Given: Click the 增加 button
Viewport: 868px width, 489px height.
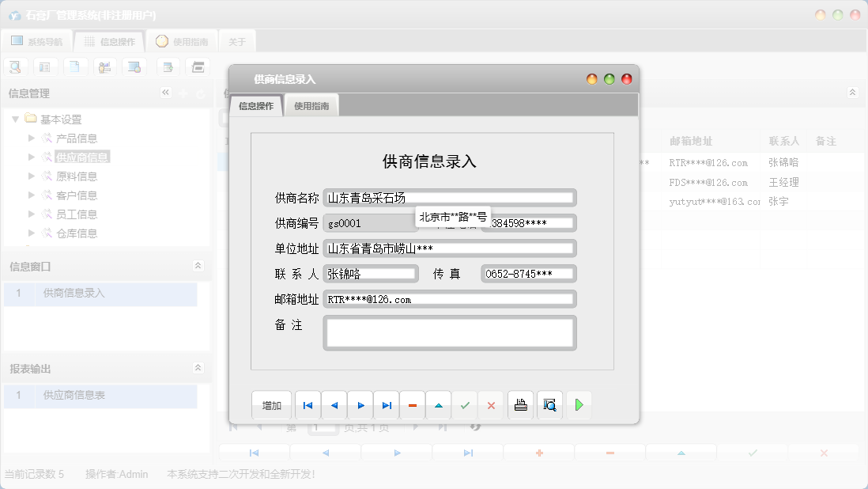Looking at the screenshot, I should click(x=272, y=405).
